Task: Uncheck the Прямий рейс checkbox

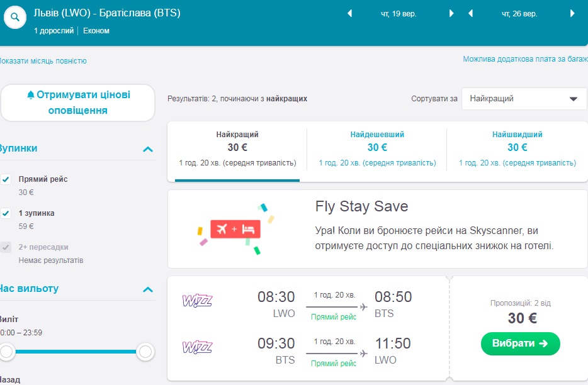Action: tap(6, 179)
